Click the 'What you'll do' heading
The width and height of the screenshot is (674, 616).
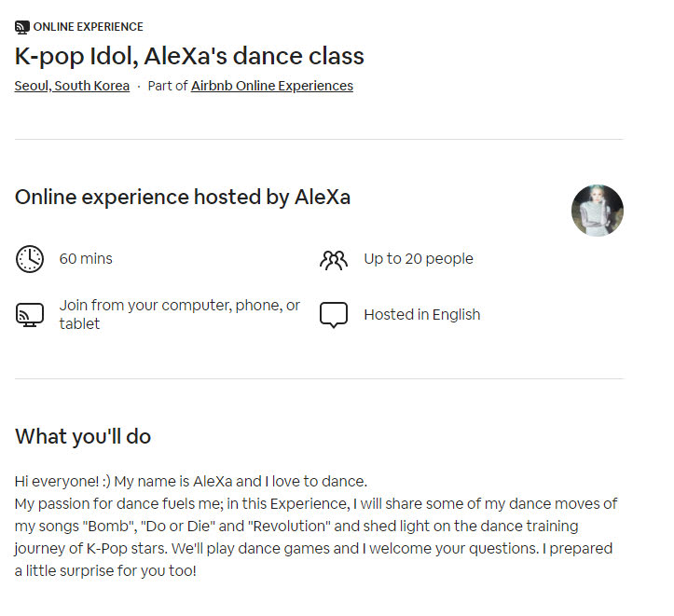click(83, 436)
